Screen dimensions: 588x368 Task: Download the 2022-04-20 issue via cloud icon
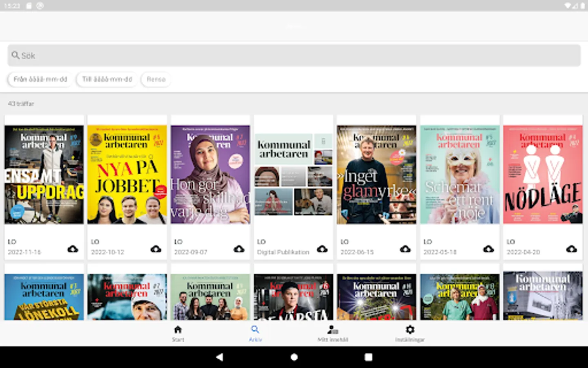click(x=571, y=249)
